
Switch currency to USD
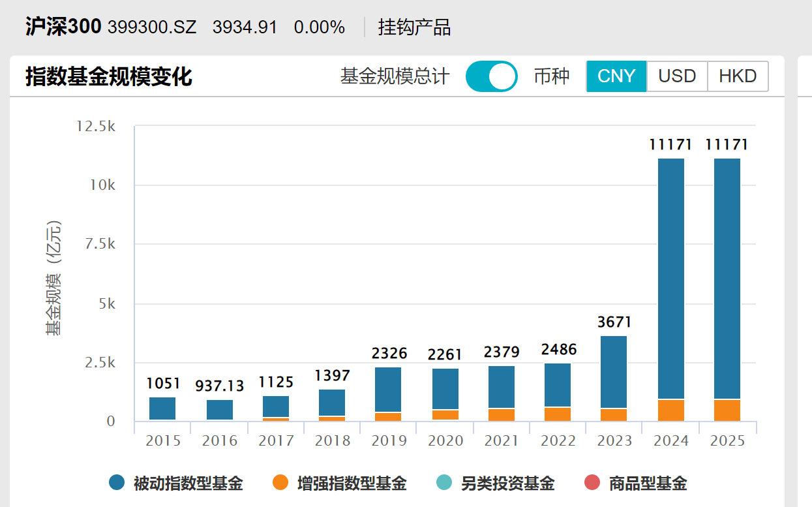[676, 76]
